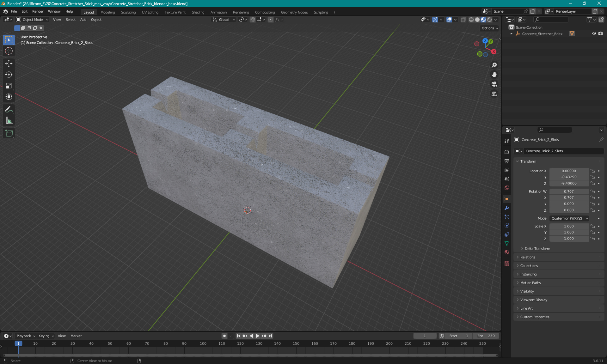Open the World properties tab

(x=507, y=188)
